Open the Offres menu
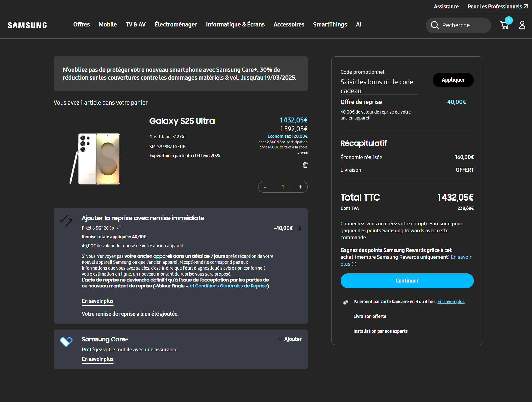Image resolution: width=532 pixels, height=402 pixels. tap(81, 24)
